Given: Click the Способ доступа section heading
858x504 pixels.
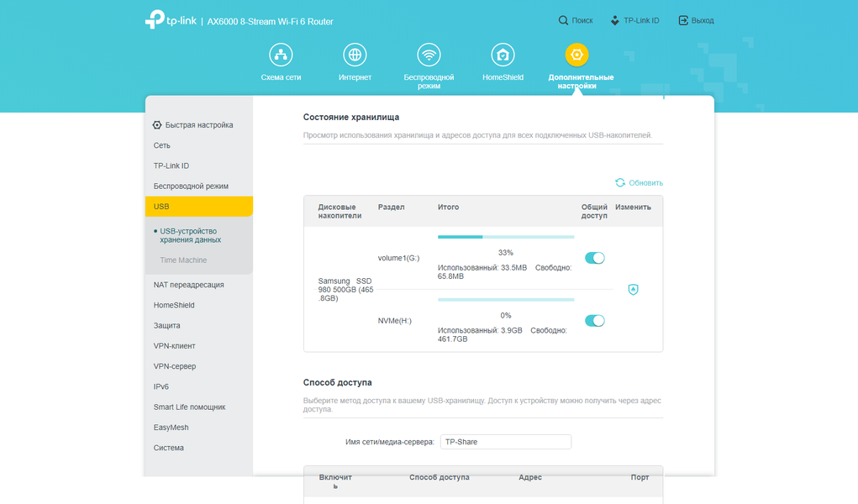Looking at the screenshot, I should tap(338, 382).
